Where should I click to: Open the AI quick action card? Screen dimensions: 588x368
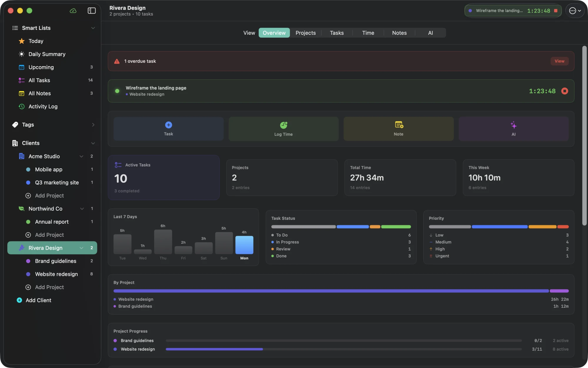(513, 129)
